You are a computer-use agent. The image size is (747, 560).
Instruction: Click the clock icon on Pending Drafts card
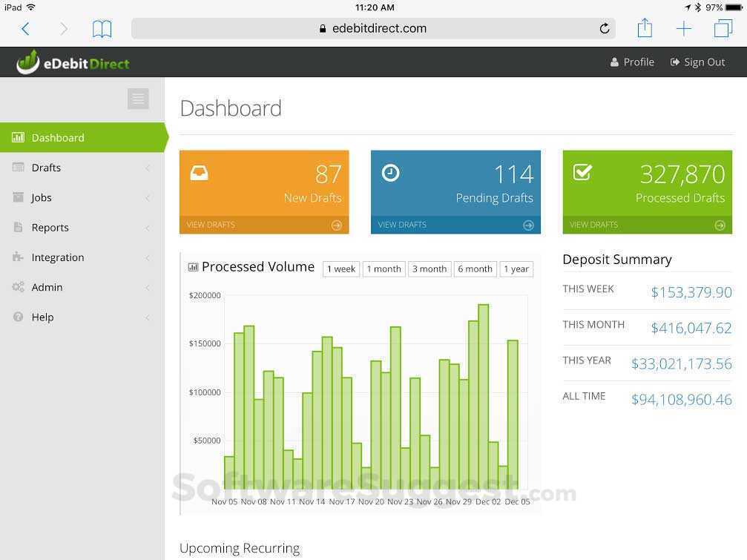(x=391, y=174)
